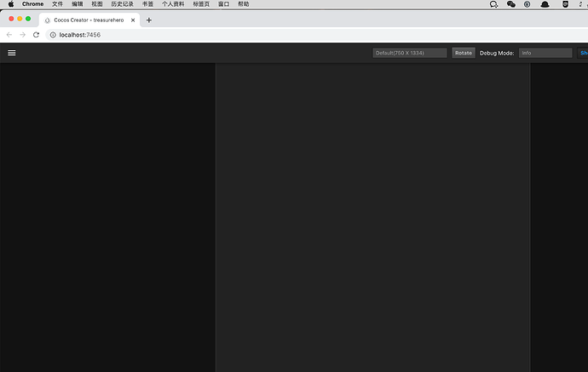Open the 历史记录 menu

click(122, 4)
